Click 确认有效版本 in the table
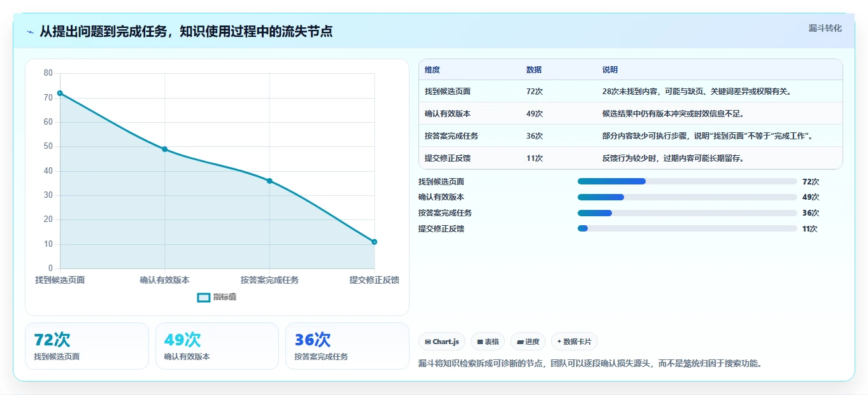 pyautogui.click(x=448, y=114)
